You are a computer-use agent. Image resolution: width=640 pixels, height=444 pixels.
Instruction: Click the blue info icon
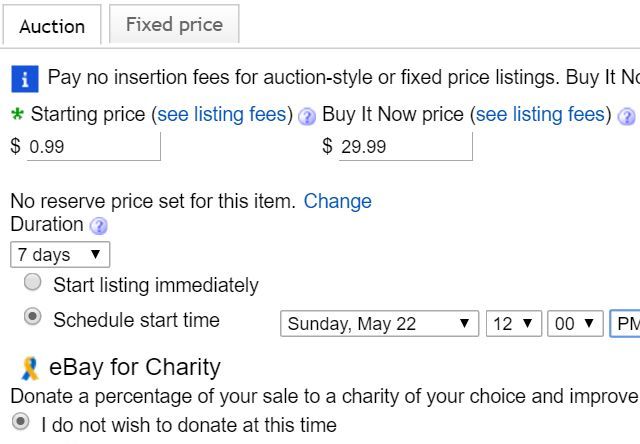point(25,78)
